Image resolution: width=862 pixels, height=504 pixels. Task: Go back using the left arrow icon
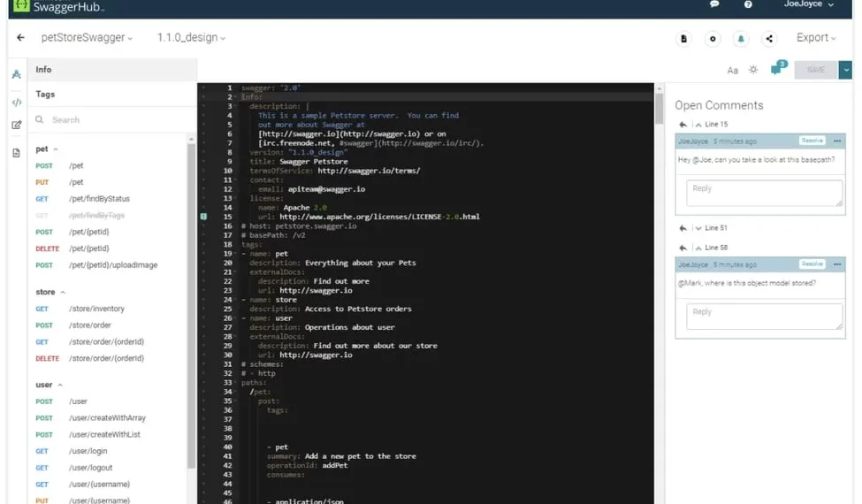point(21,37)
